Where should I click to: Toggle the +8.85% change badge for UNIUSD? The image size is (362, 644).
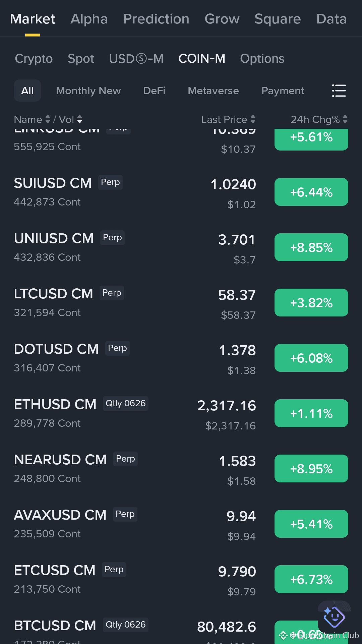click(311, 247)
